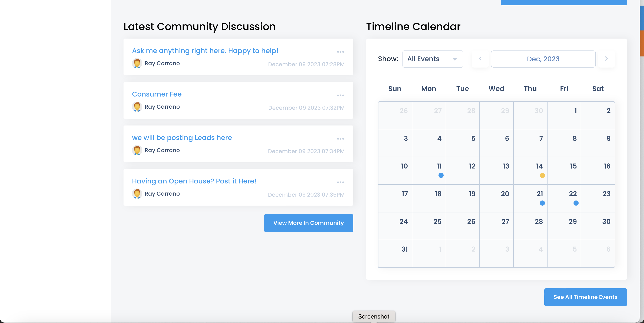Image resolution: width=644 pixels, height=323 pixels.
Task: Select December 16 in the calendar
Action: click(598, 171)
